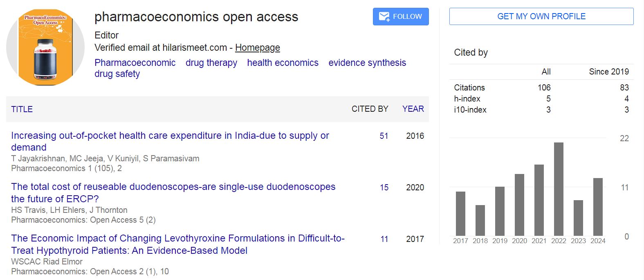Open the health economics topic link
The width and height of the screenshot is (644, 280).
pyautogui.click(x=283, y=63)
